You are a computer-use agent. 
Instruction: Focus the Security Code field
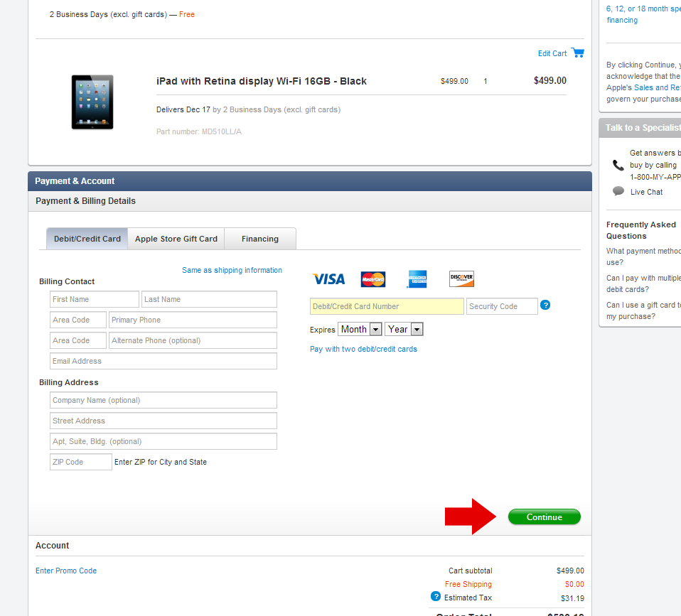click(x=502, y=306)
